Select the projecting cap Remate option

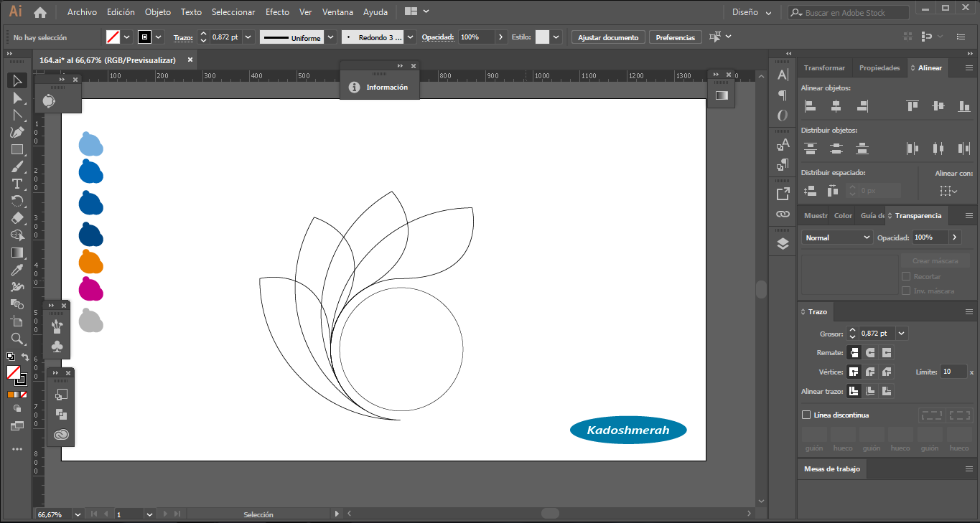click(x=887, y=353)
